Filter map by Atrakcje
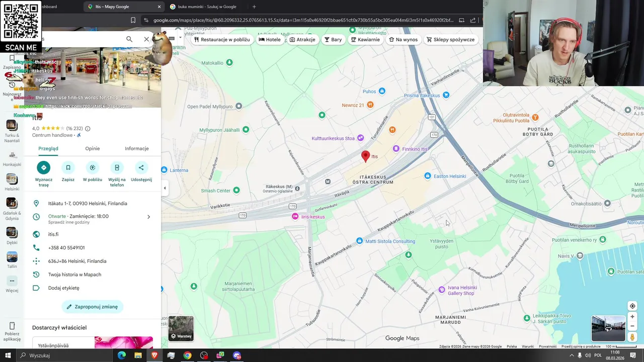 point(302,39)
